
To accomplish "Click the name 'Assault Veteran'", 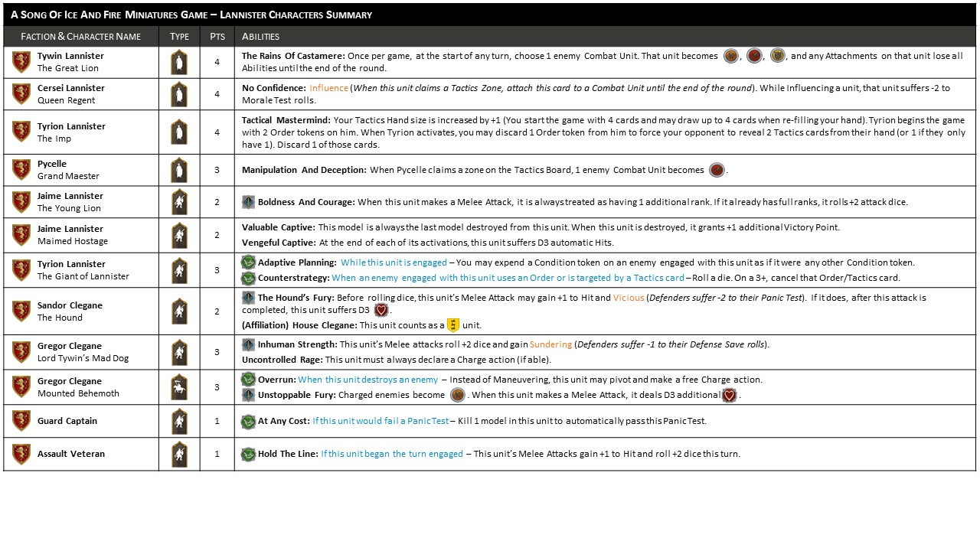I will coord(73,454).
